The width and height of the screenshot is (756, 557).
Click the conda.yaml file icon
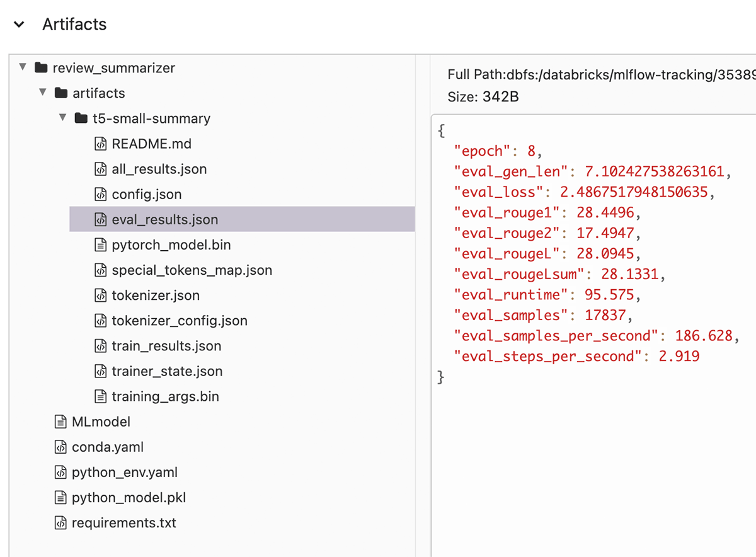(x=60, y=447)
